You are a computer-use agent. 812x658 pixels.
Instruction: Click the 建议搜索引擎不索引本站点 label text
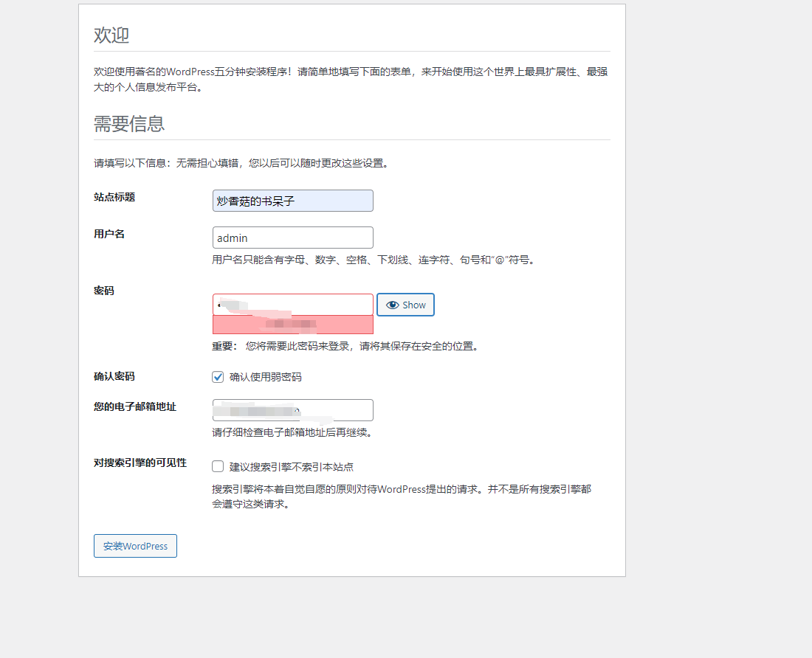coord(291,467)
